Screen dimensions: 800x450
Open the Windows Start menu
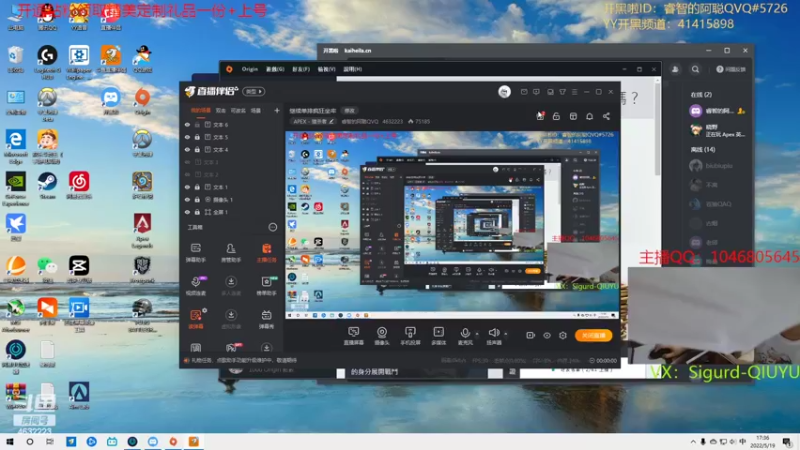pyautogui.click(x=10, y=441)
